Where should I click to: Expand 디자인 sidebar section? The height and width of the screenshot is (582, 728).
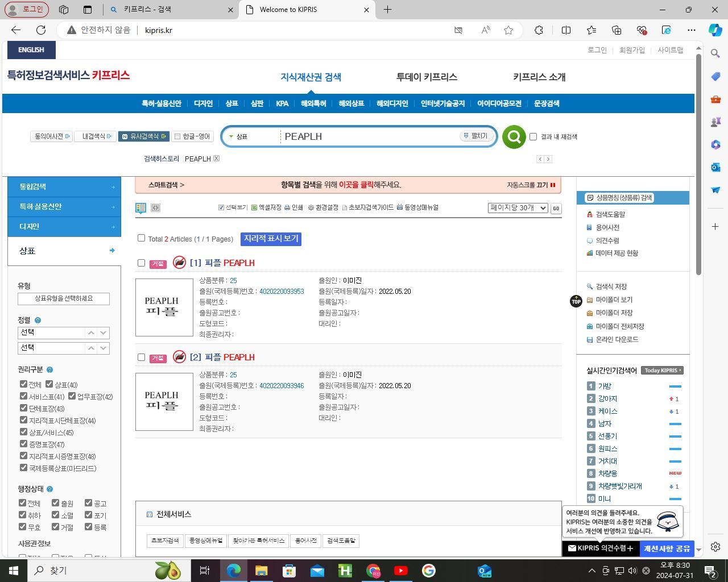coord(64,226)
